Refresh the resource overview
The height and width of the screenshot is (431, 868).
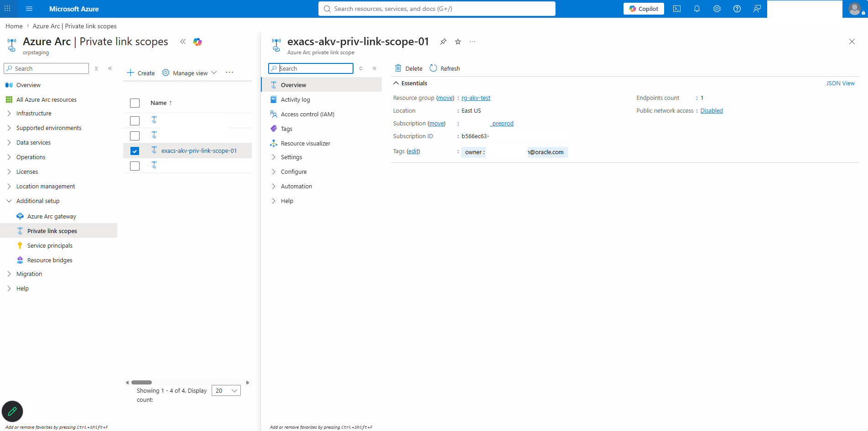445,68
